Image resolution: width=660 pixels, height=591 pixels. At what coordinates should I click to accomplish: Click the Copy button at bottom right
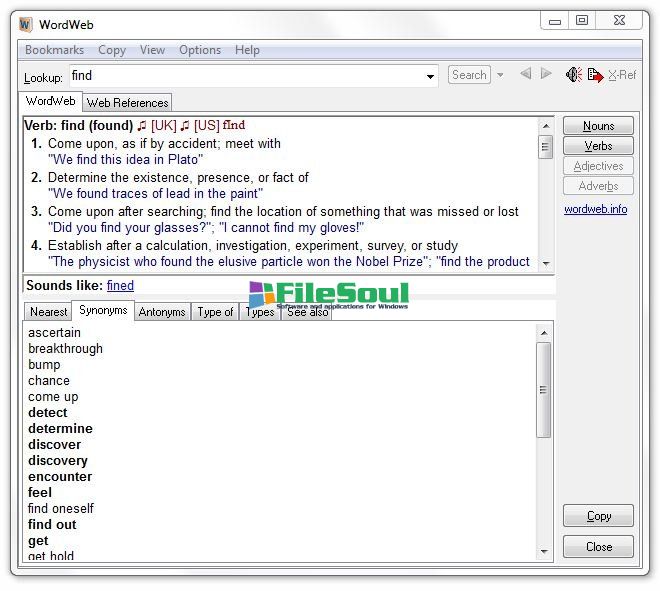pyautogui.click(x=598, y=516)
